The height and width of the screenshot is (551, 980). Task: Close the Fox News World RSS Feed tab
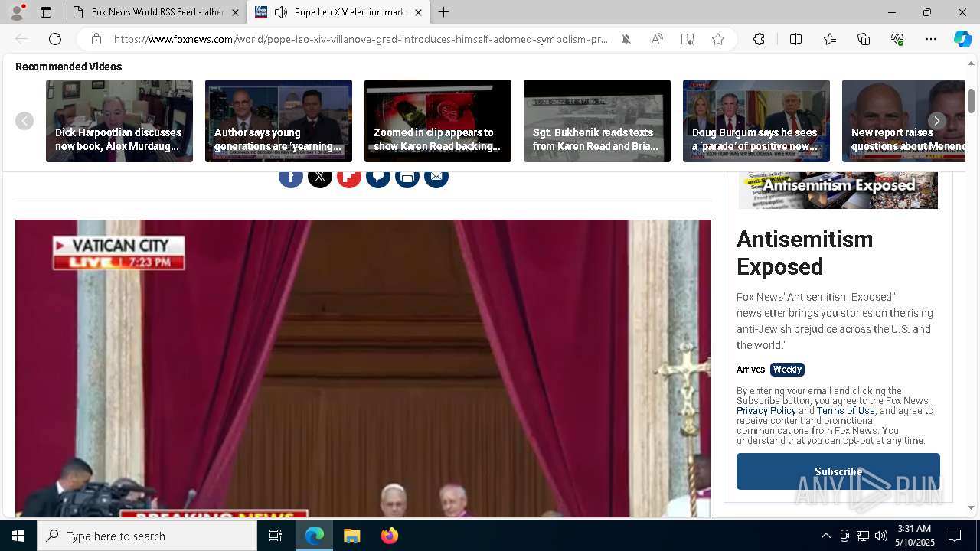(x=235, y=12)
